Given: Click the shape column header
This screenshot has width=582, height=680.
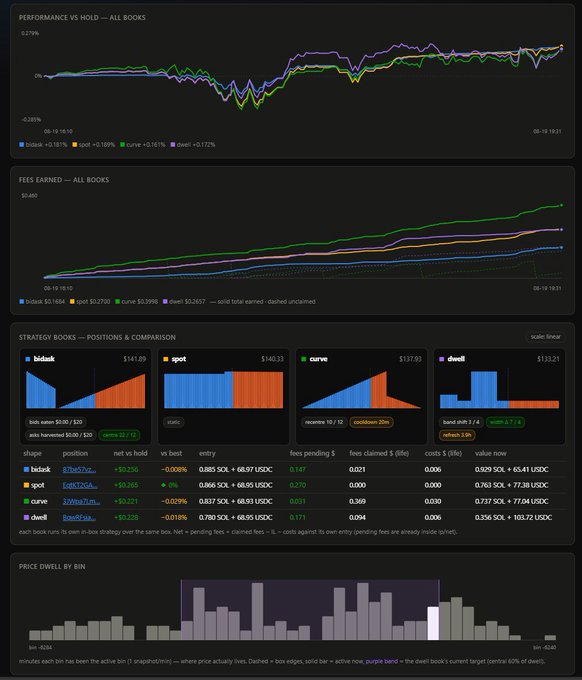Looking at the screenshot, I should pyautogui.click(x=32, y=453).
